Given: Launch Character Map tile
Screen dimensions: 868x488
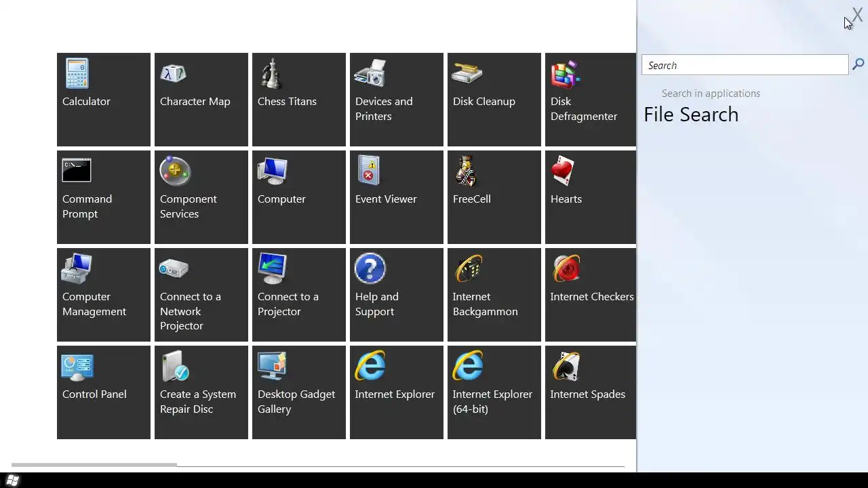Looking at the screenshot, I should coord(201,100).
